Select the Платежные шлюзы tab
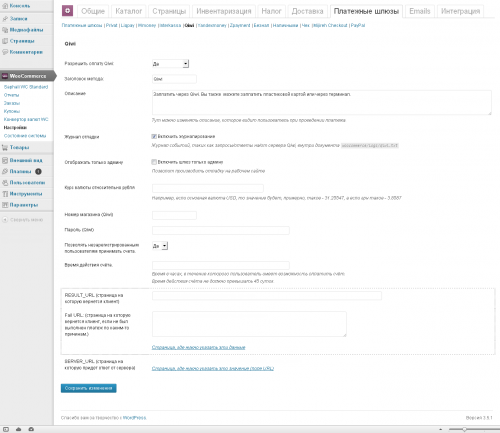500x433 pixels. click(366, 11)
